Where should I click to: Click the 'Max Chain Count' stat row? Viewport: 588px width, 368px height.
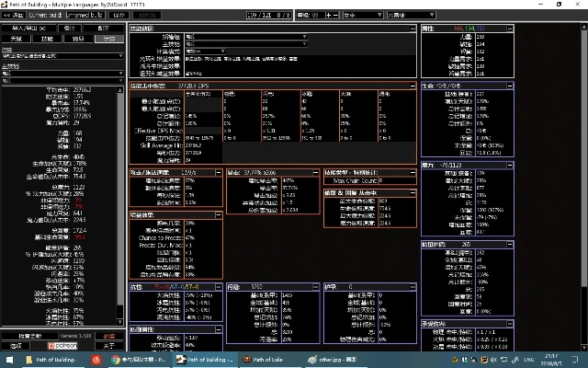pos(369,180)
